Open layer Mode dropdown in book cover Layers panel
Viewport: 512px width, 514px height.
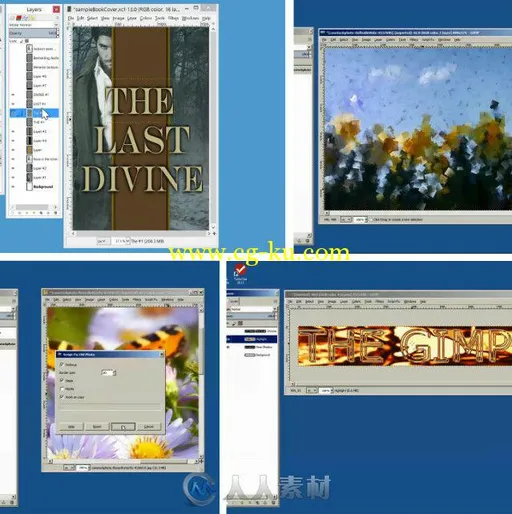(x=33, y=25)
